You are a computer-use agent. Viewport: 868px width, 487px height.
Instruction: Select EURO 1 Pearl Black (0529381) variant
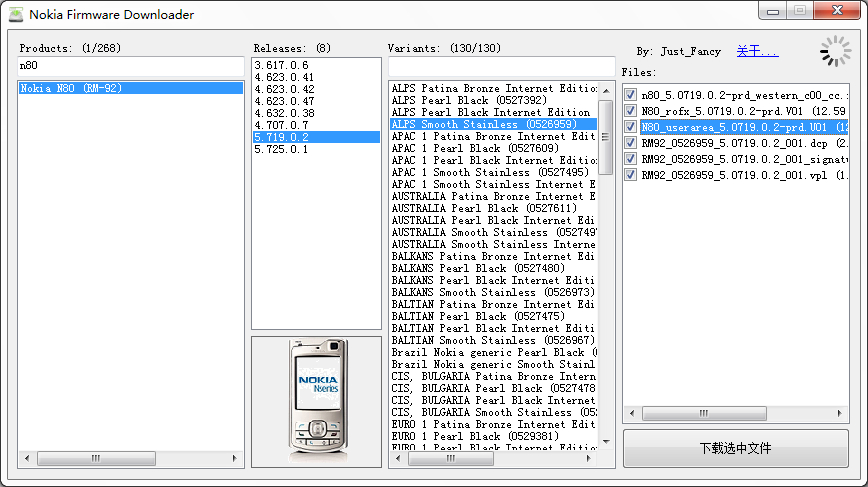point(493,436)
